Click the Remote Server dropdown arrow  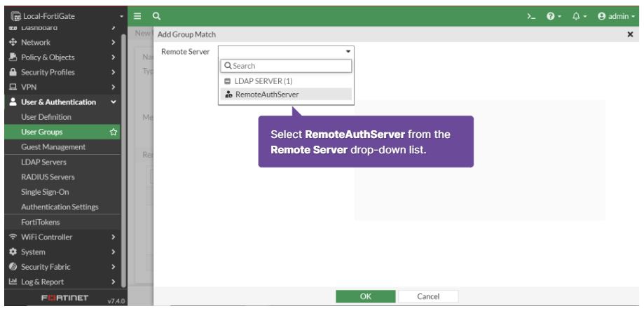pos(348,52)
